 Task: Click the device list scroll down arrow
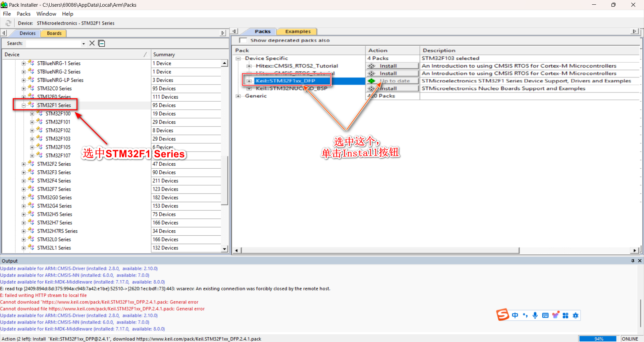[225, 249]
